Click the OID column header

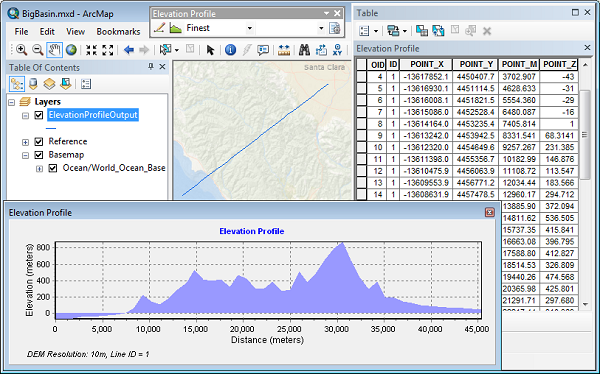pos(377,64)
